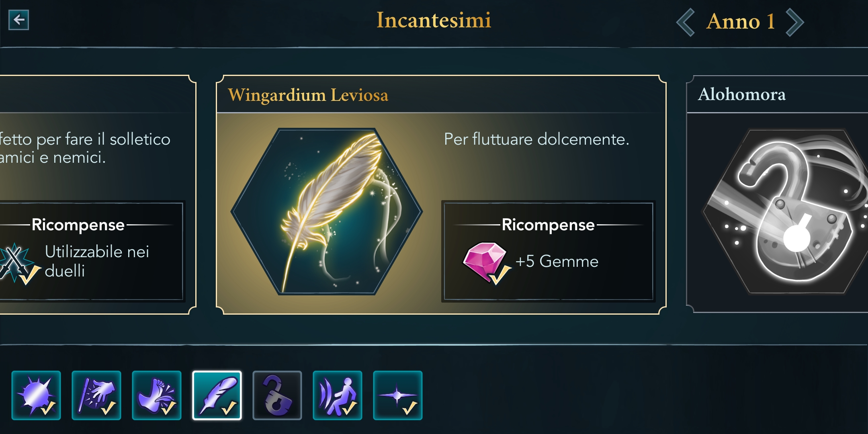
Task: Tap the Incantesimi page title
Action: tap(434, 20)
